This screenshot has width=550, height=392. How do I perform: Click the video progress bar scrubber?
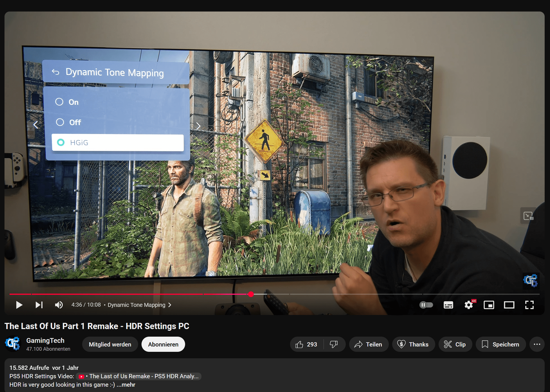click(251, 294)
